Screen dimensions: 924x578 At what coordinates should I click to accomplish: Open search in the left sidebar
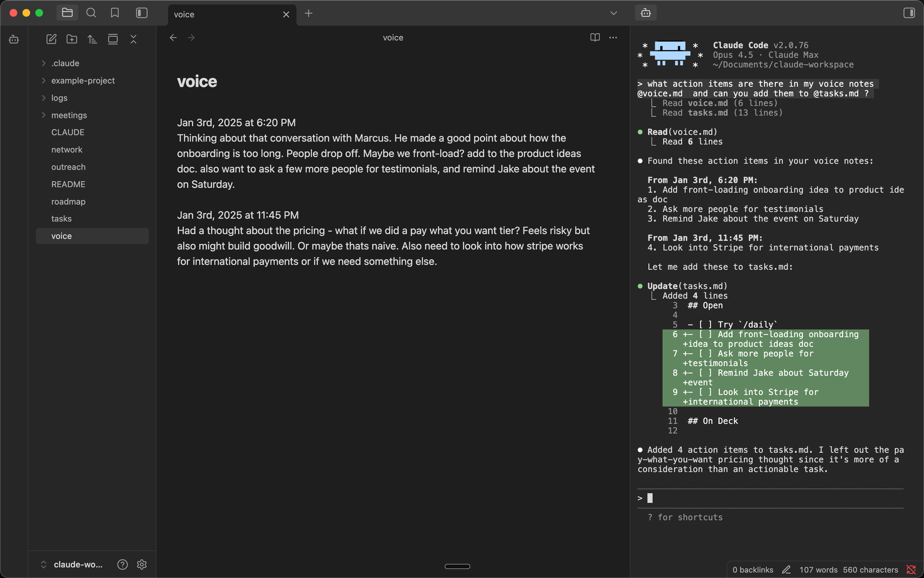90,13
